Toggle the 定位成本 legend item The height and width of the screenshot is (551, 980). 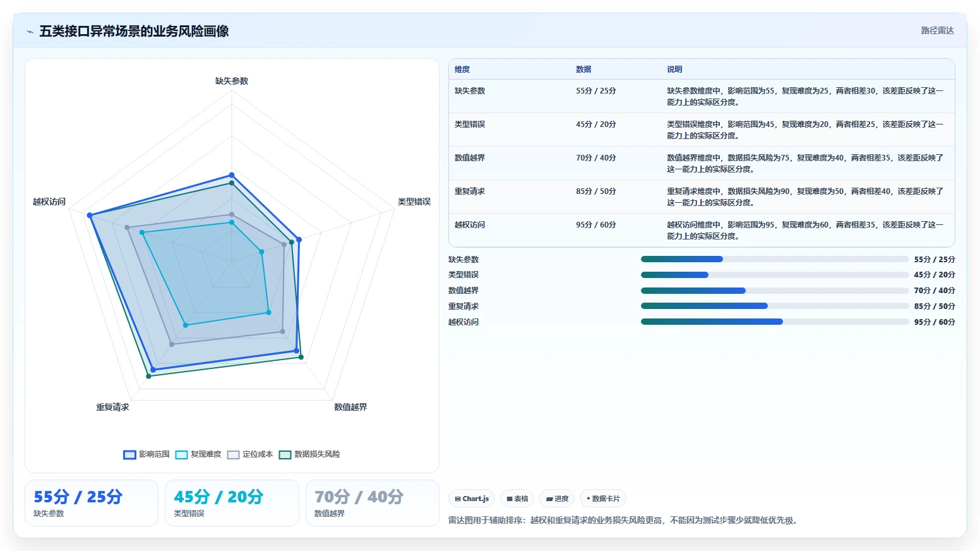coord(250,454)
